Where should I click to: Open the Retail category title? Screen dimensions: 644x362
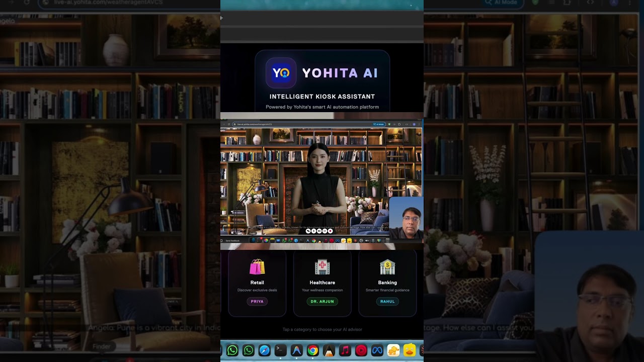click(257, 283)
